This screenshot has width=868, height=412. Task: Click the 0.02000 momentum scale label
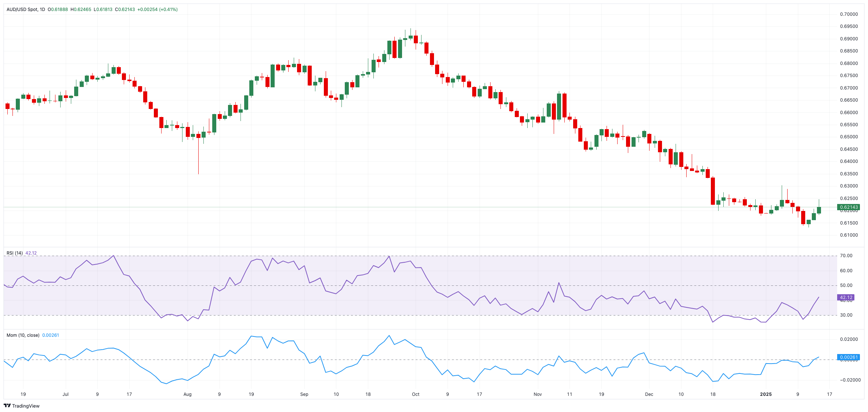click(x=849, y=339)
